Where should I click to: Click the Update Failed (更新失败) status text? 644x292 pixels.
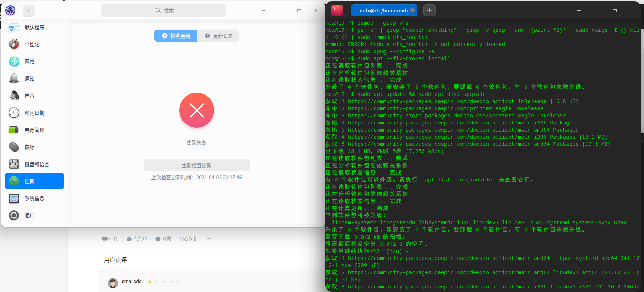click(x=197, y=143)
